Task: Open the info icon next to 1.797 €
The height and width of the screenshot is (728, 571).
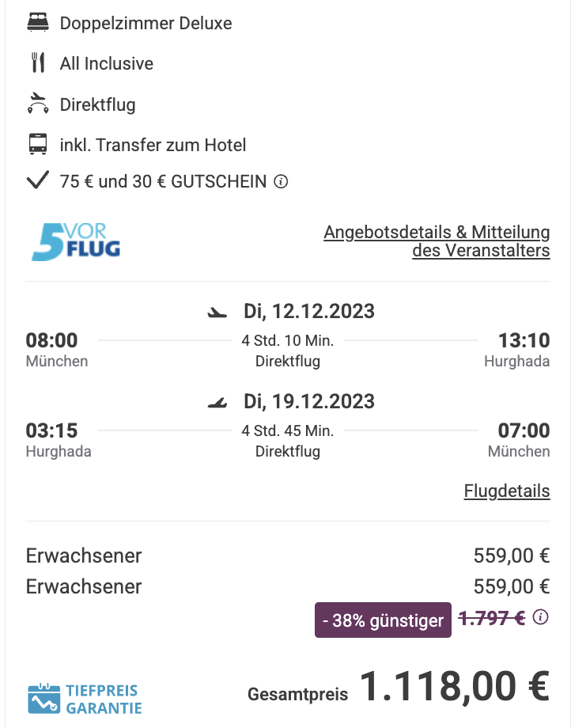Action: pyautogui.click(x=541, y=617)
